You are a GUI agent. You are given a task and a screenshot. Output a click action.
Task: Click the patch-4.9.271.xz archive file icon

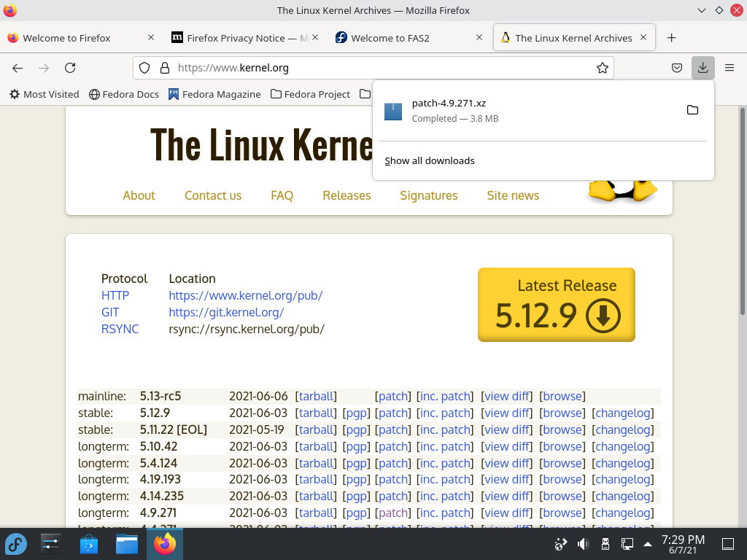(393, 111)
